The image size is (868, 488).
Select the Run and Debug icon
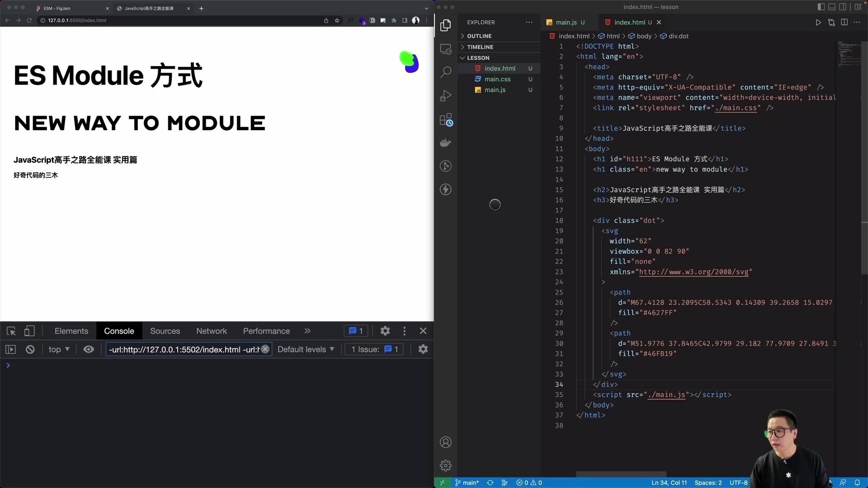coord(446,95)
